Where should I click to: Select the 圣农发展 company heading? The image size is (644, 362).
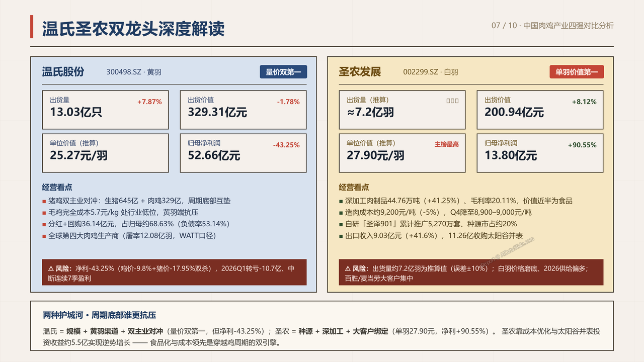360,72
